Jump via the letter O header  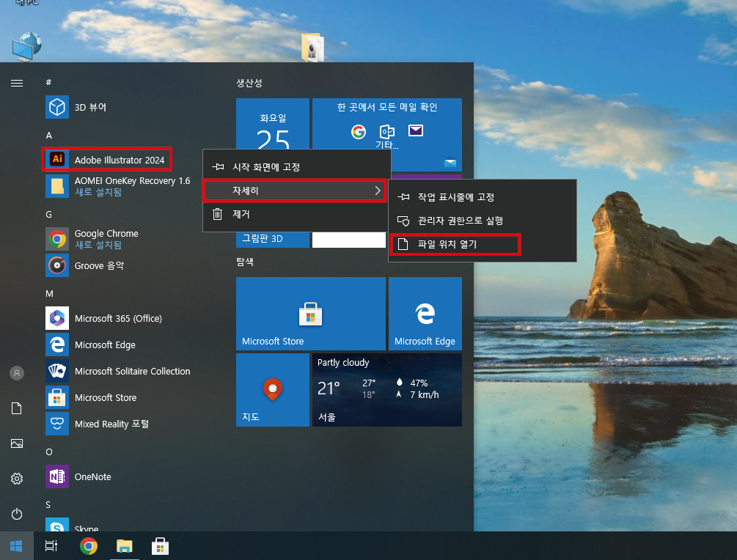(x=49, y=452)
